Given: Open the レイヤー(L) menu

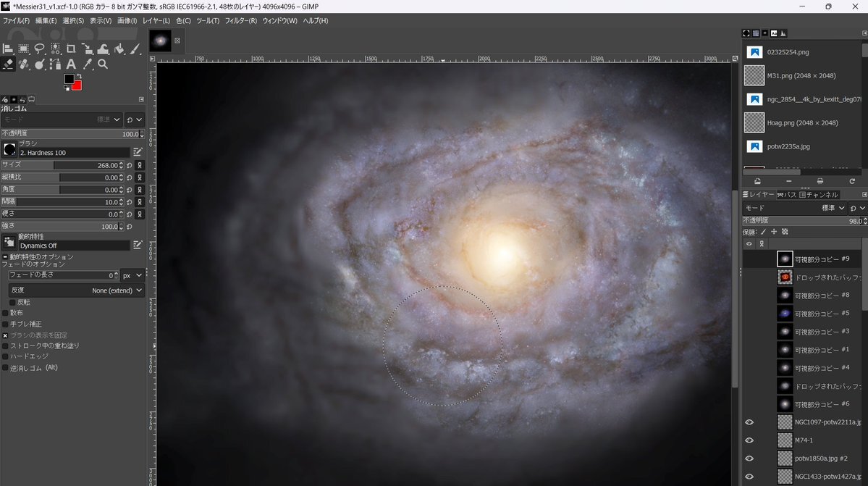Looking at the screenshot, I should [x=156, y=21].
